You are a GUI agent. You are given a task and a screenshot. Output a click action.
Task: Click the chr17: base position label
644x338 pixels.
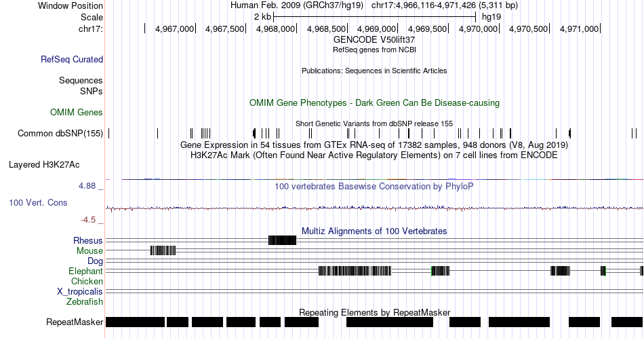91,29
